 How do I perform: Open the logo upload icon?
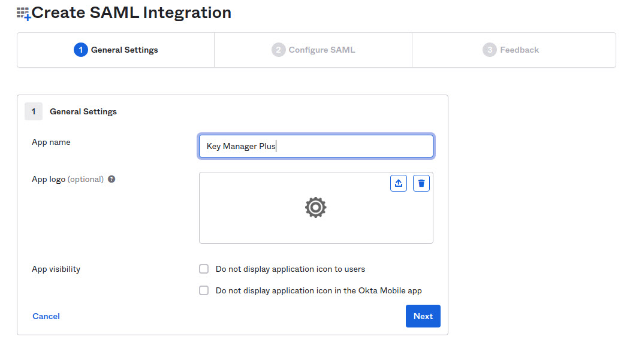point(399,183)
